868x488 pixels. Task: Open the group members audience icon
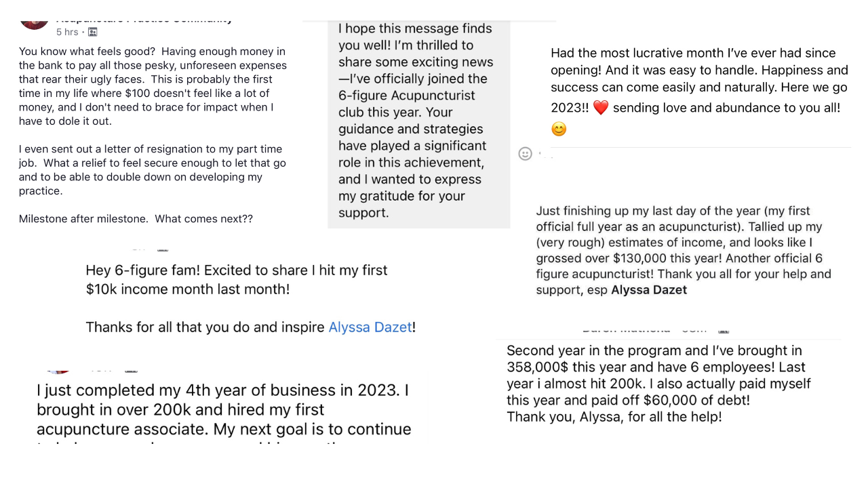pos(93,32)
